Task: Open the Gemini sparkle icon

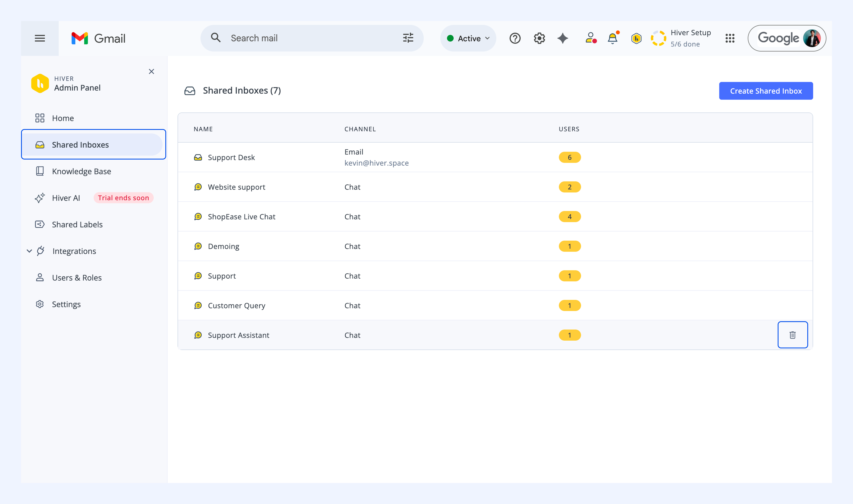Action: click(x=563, y=38)
